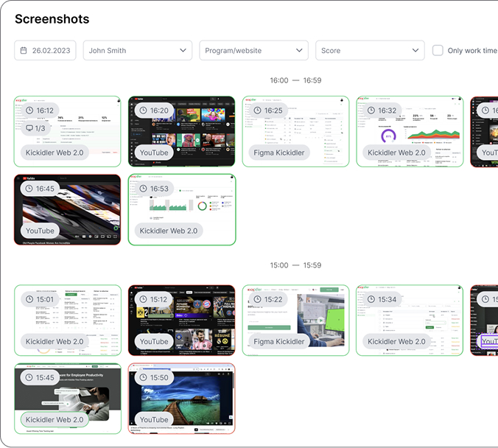The width and height of the screenshot is (498, 448).
Task: Expand the Program/website filter dropdown
Action: coord(253,50)
